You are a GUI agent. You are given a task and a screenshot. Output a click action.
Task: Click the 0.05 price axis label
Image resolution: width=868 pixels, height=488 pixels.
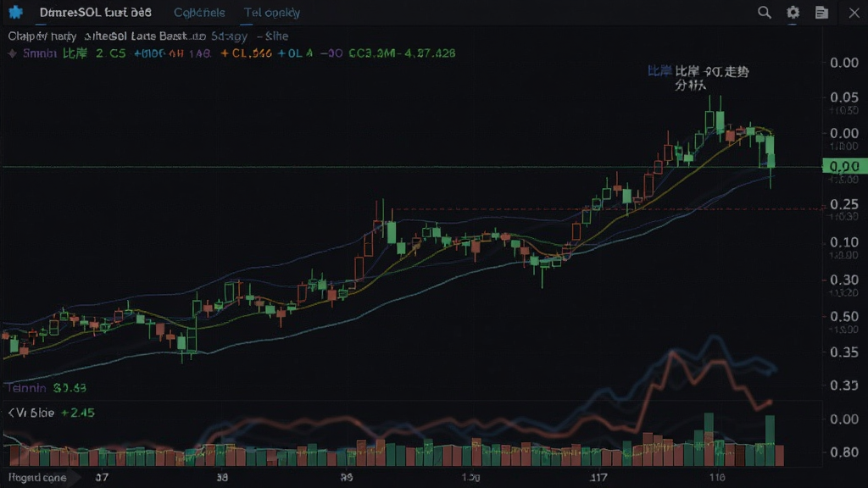coord(844,97)
